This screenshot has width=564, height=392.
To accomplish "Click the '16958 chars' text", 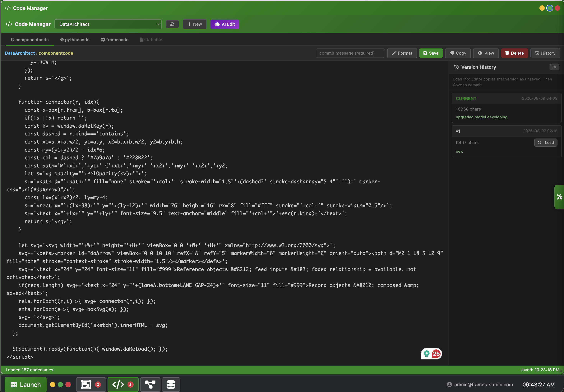I will click(x=468, y=109).
